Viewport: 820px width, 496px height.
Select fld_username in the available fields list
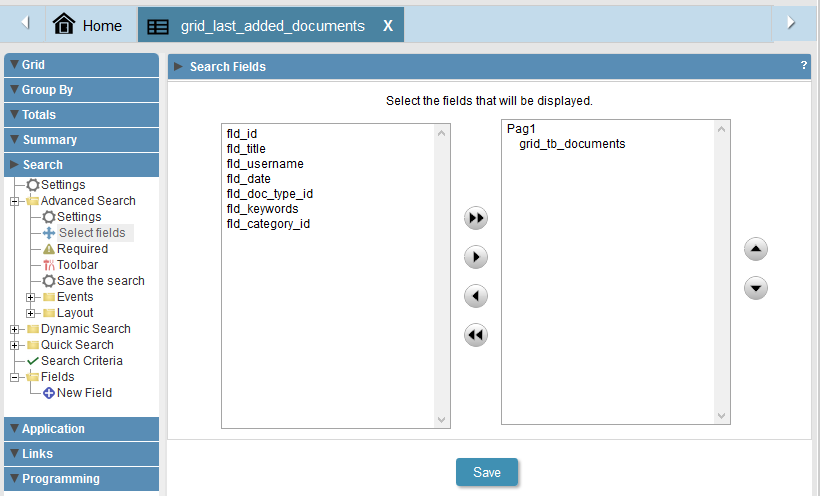pyautogui.click(x=265, y=164)
